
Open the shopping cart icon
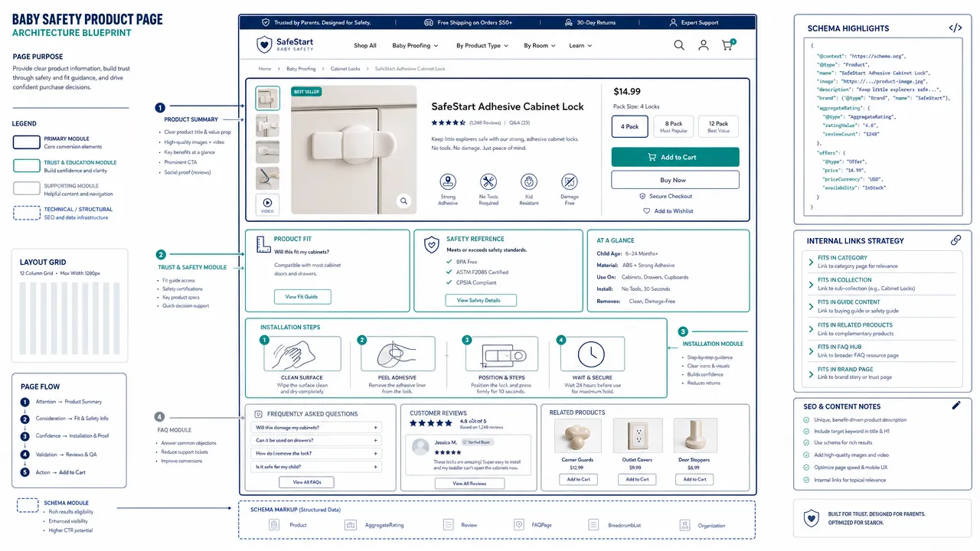pyautogui.click(x=727, y=44)
